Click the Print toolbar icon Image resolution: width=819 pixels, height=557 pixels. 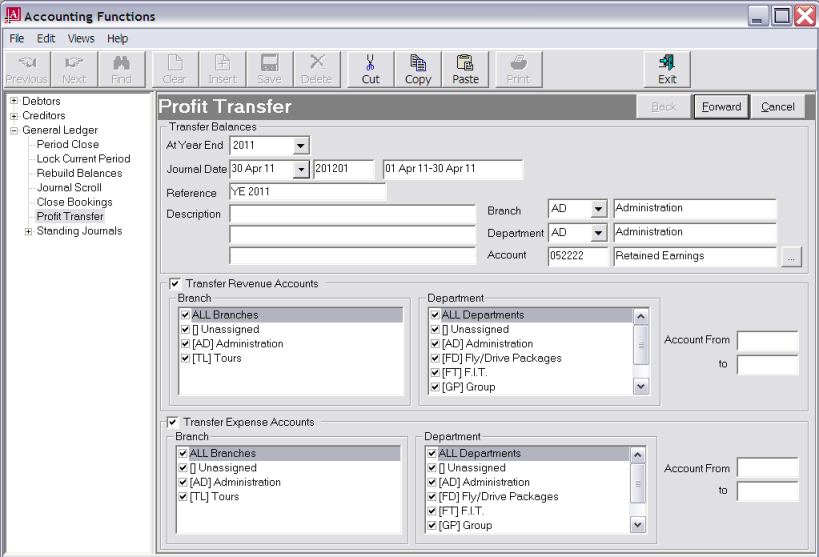tap(518, 68)
